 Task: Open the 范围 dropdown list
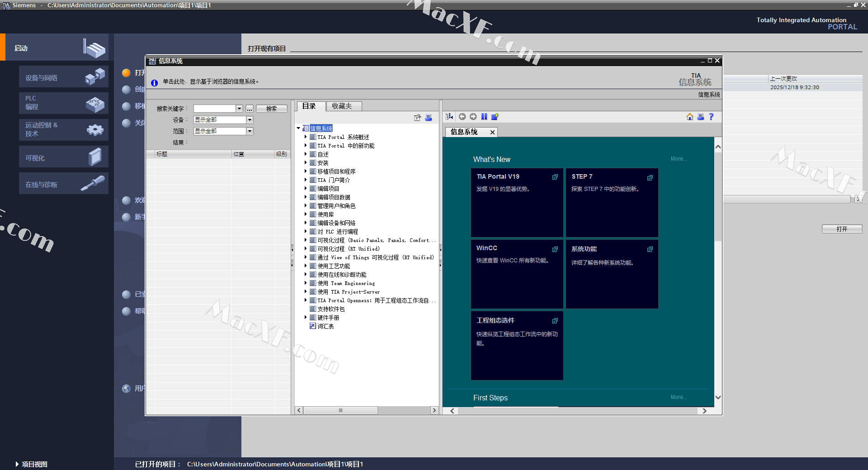[250, 131]
